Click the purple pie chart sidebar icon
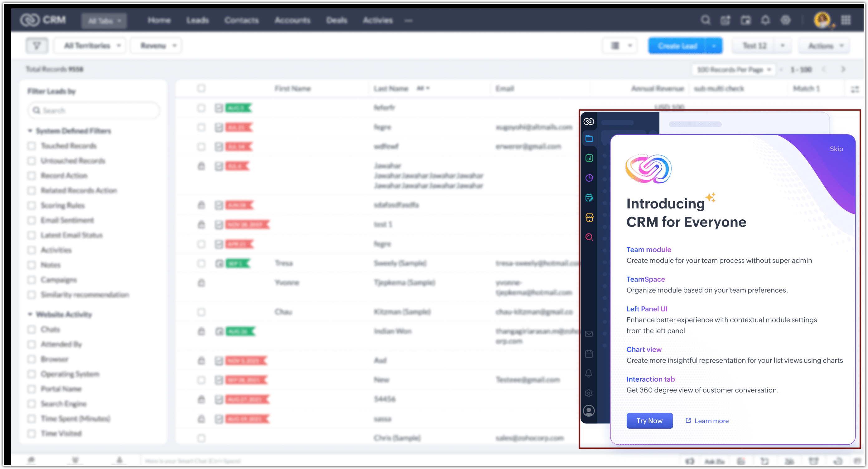868x469 pixels. (x=589, y=178)
